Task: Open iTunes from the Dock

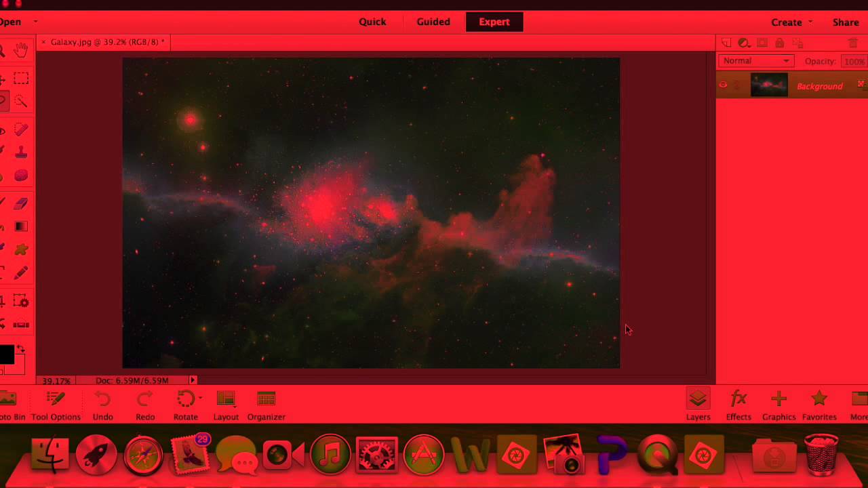Action: (x=330, y=454)
